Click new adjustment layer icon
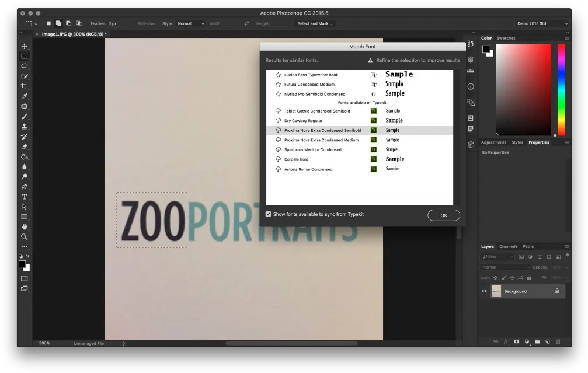 click(527, 341)
